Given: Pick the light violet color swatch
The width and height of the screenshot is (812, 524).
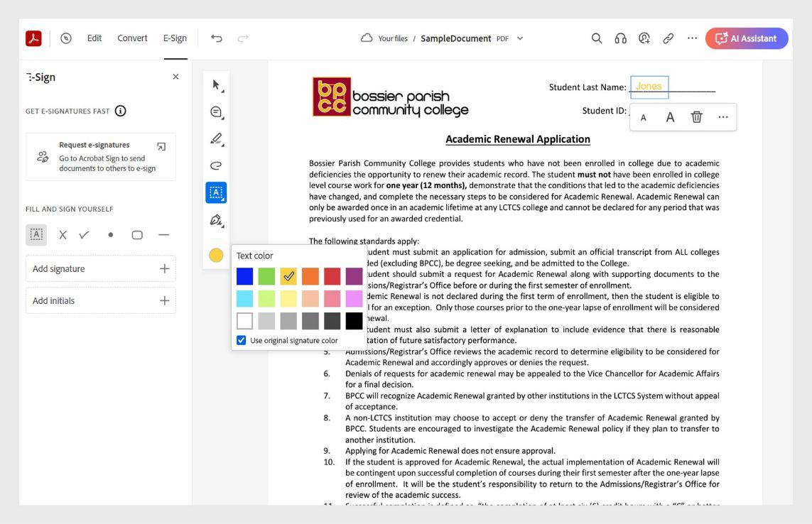Looking at the screenshot, I should pos(354,299).
